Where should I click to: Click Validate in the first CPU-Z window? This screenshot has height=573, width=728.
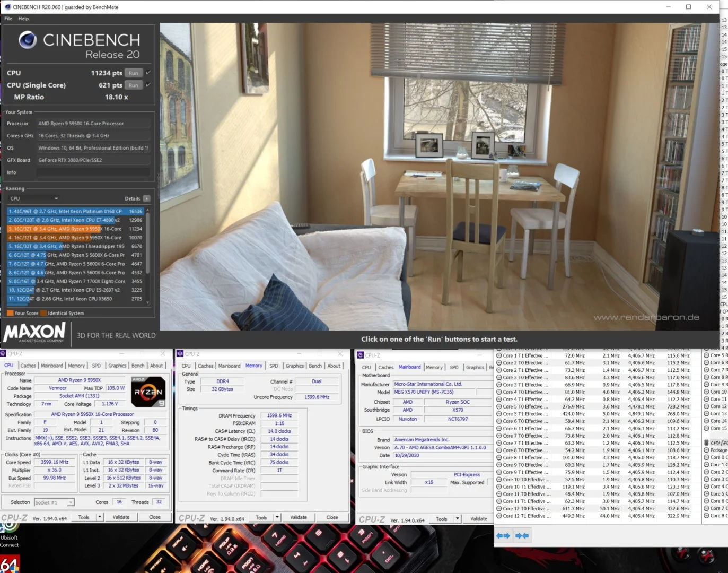click(121, 517)
